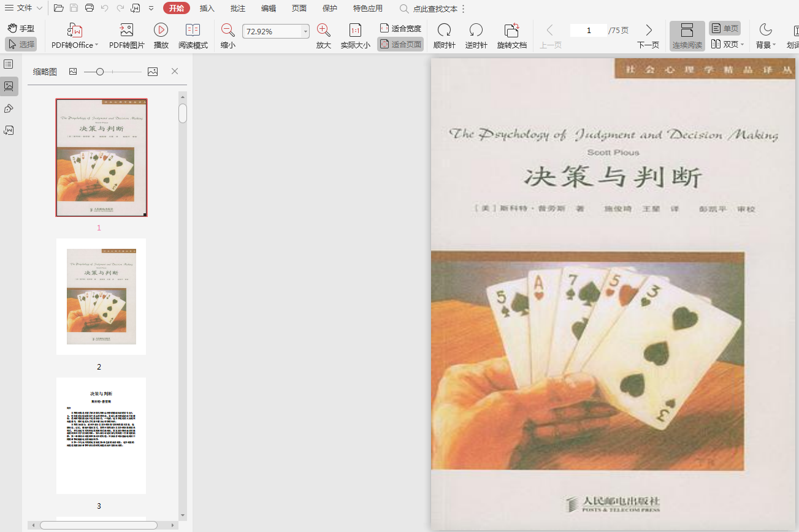Click the 点此查找文本 search box
The width and height of the screenshot is (799, 532).
tap(429, 9)
